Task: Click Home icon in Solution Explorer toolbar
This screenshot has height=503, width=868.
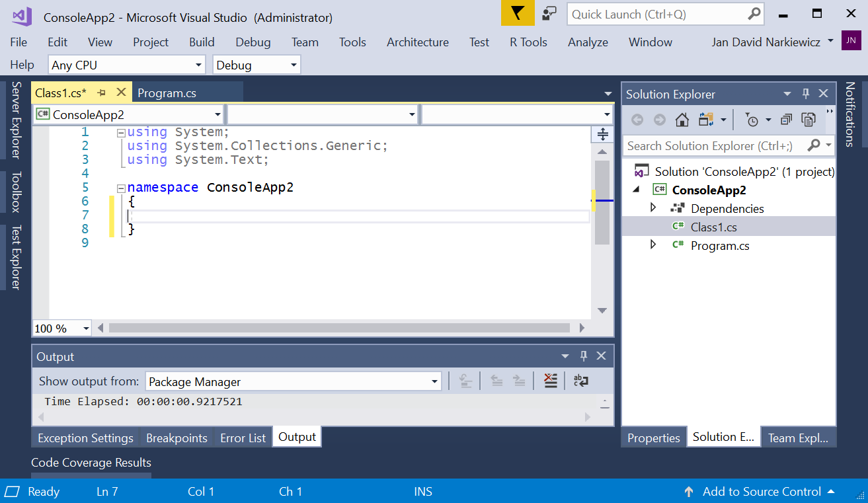Action: tap(682, 120)
